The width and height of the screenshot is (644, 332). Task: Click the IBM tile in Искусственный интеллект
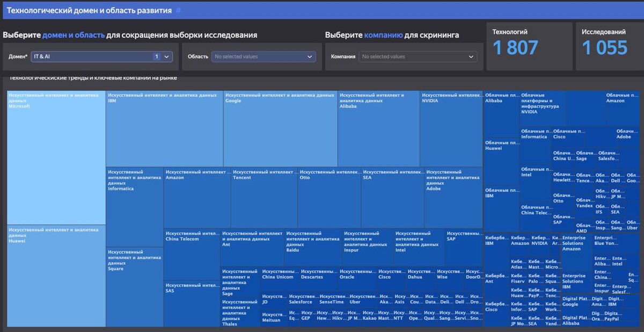tap(164, 128)
